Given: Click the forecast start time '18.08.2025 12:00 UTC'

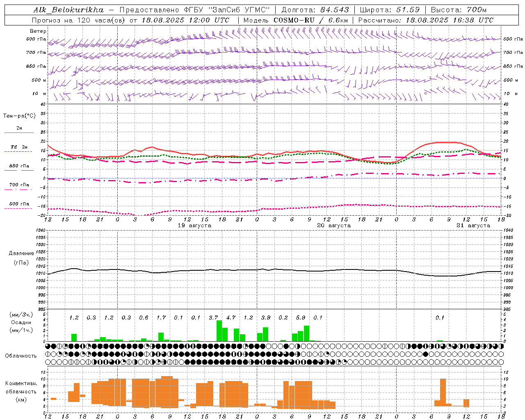Looking at the screenshot, I should [x=185, y=20].
